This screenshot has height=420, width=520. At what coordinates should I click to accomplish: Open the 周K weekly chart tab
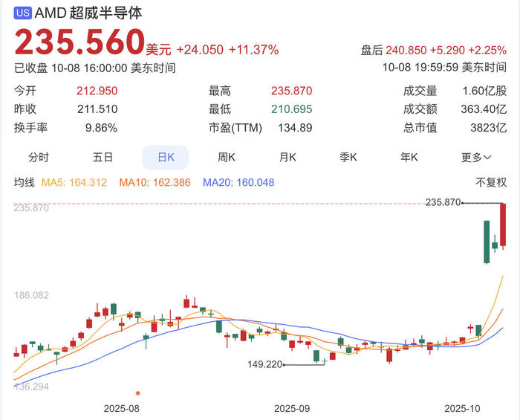(227, 158)
